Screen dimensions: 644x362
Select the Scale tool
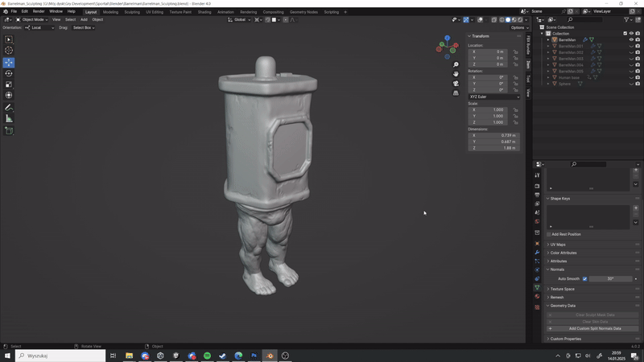point(9,84)
